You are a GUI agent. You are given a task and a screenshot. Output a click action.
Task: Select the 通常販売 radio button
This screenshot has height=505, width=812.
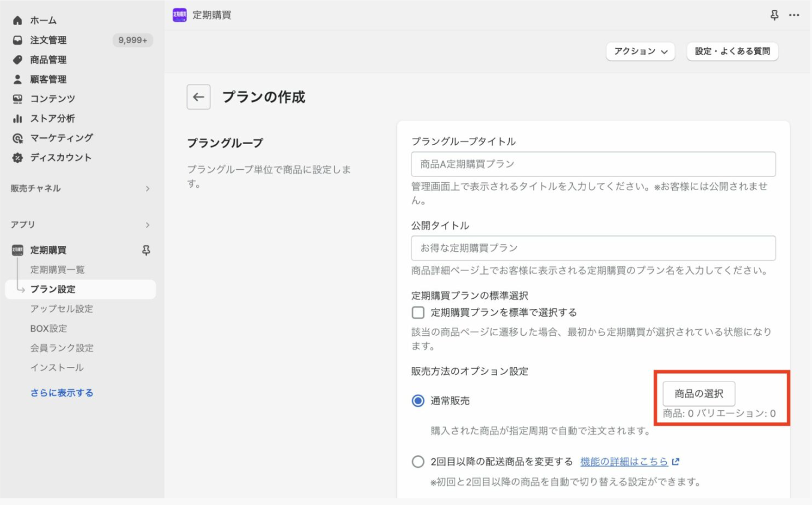(418, 401)
